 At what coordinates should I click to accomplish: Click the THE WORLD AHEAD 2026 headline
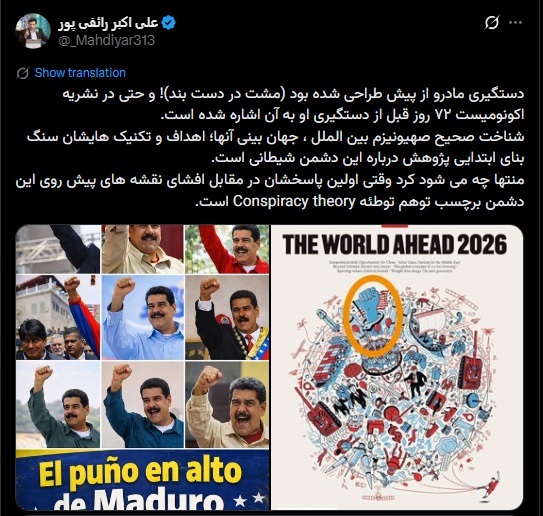395,244
